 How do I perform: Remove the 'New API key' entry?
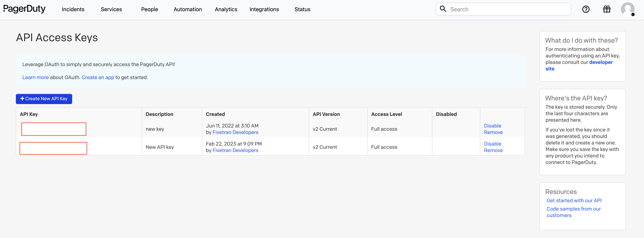click(493, 150)
